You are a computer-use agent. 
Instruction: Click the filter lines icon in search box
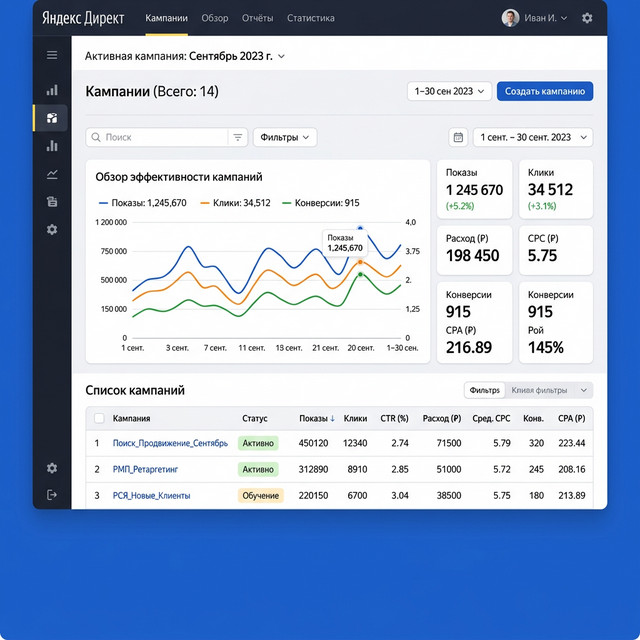(x=237, y=137)
